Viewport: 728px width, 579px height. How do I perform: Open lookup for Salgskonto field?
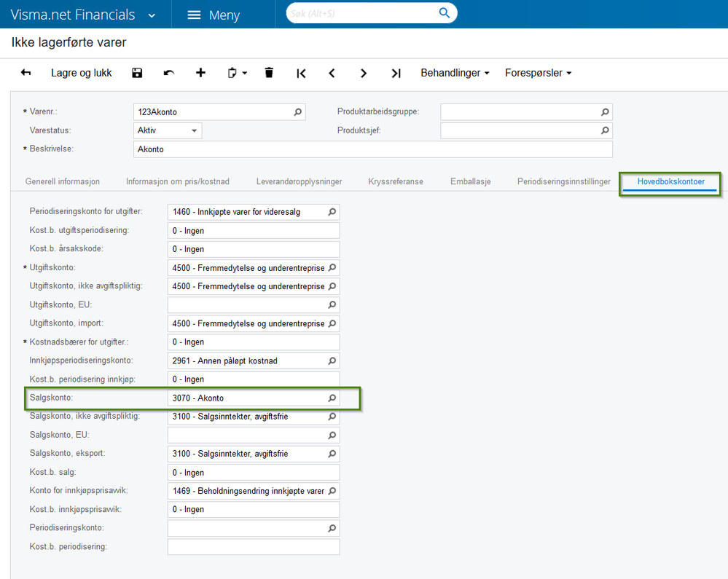click(332, 398)
